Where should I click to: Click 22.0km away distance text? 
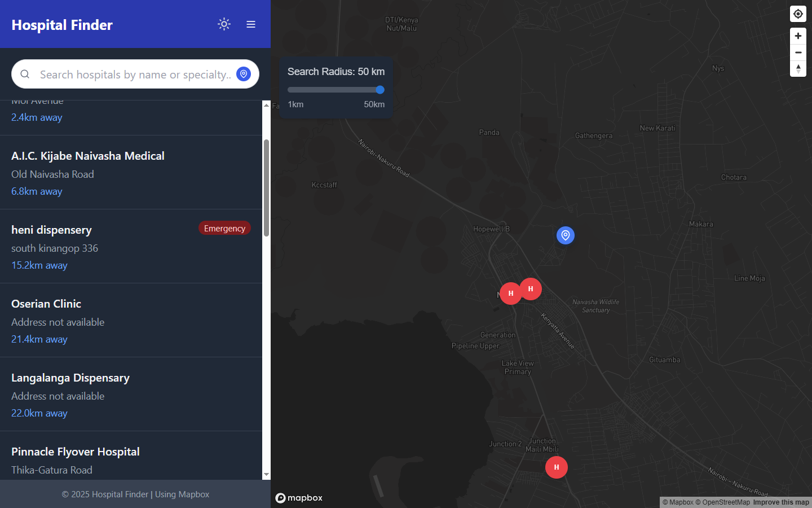coord(39,413)
